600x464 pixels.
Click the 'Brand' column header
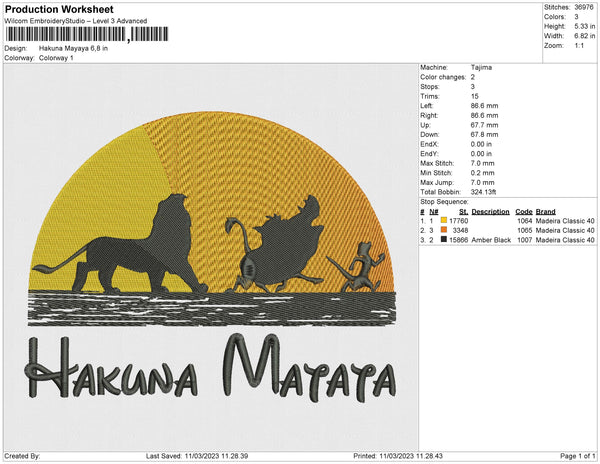point(546,212)
